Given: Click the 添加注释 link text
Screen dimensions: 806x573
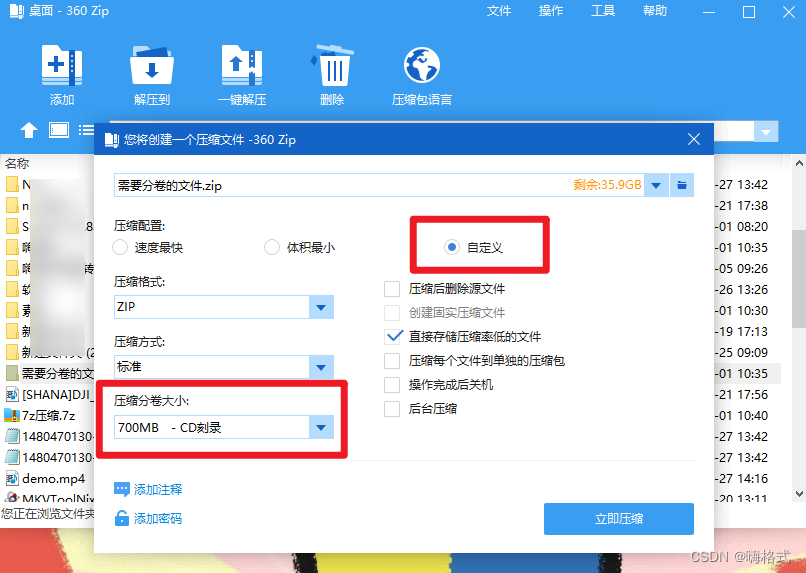Looking at the screenshot, I should click(x=158, y=489).
